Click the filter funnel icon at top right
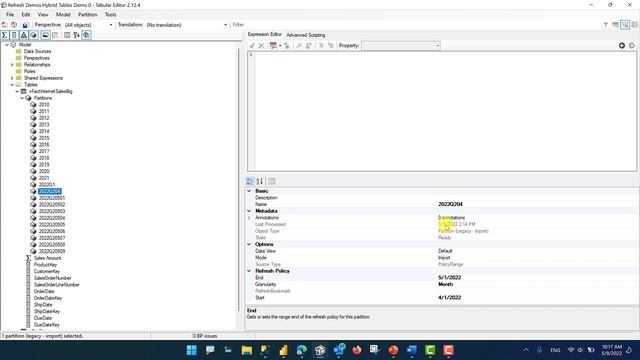Image resolution: width=640 pixels, height=360 pixels. pyautogui.click(x=606, y=25)
